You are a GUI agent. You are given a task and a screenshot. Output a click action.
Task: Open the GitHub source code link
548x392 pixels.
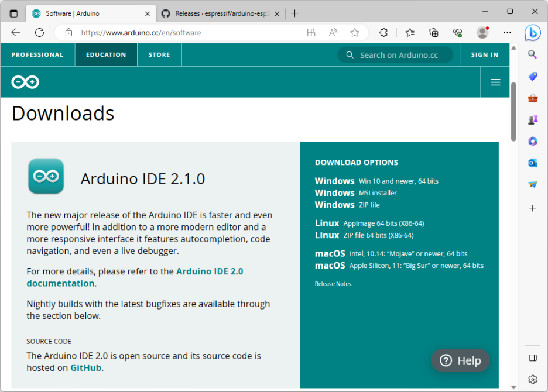[86, 367]
